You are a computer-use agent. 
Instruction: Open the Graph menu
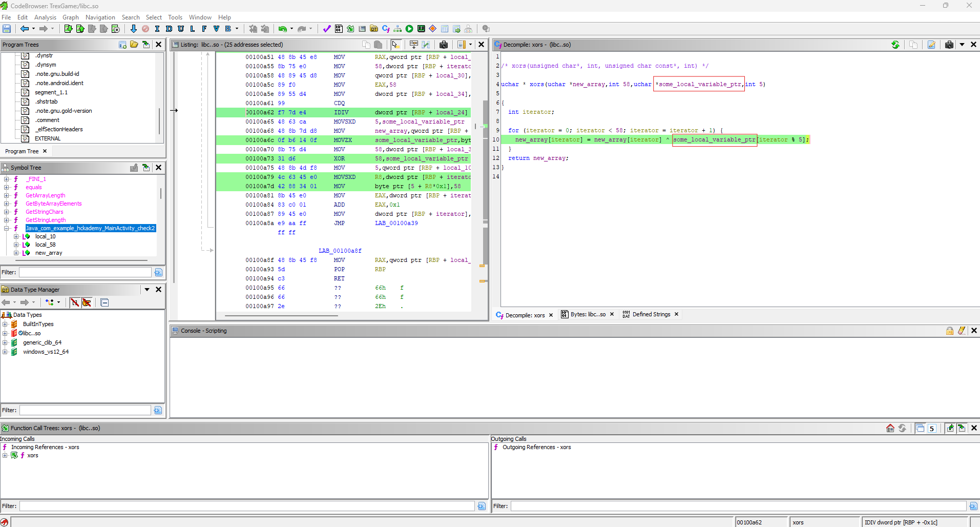71,17
